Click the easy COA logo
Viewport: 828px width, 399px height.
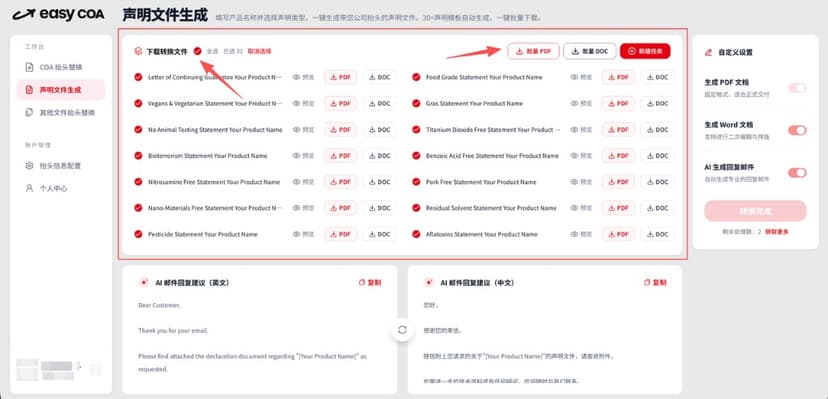click(x=58, y=14)
